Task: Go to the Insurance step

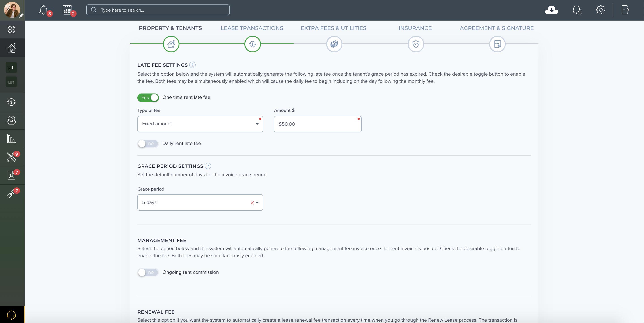Action: pos(415,28)
